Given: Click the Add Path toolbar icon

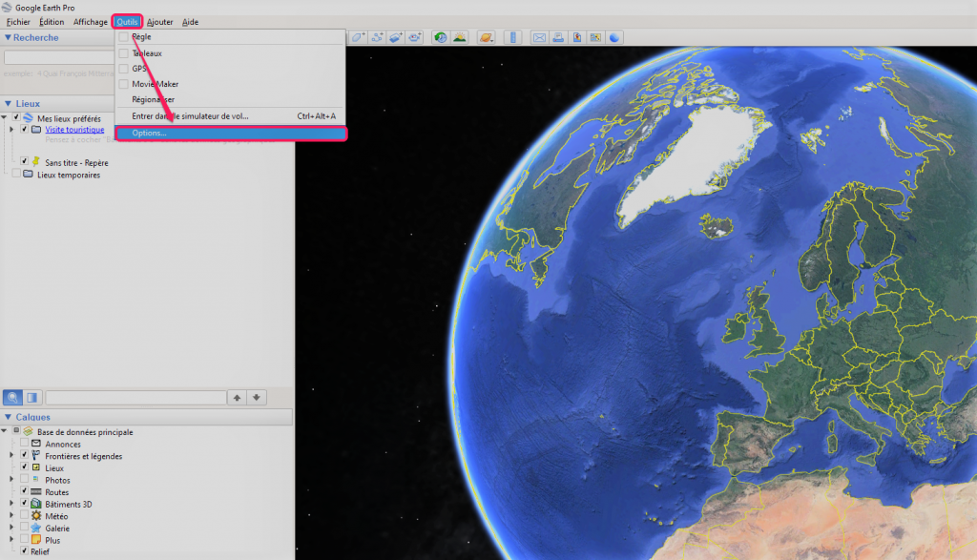Looking at the screenshot, I should point(377,37).
